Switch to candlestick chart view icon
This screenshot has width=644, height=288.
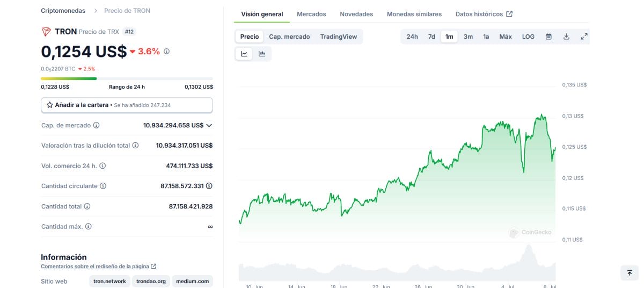[262, 53]
